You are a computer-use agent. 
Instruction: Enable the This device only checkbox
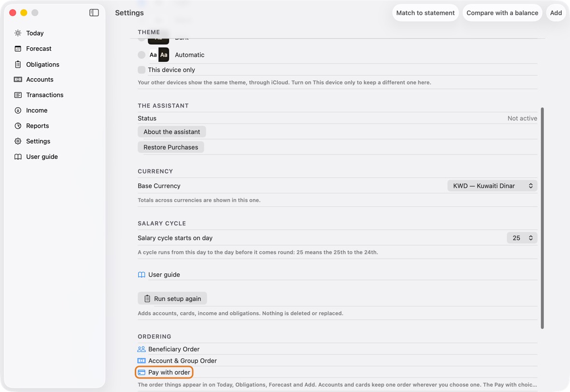pyautogui.click(x=142, y=70)
